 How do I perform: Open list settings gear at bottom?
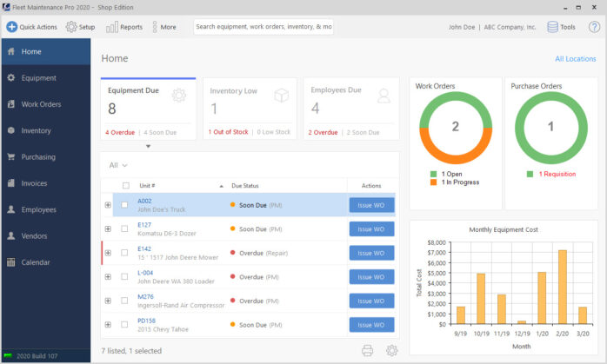[391, 350]
